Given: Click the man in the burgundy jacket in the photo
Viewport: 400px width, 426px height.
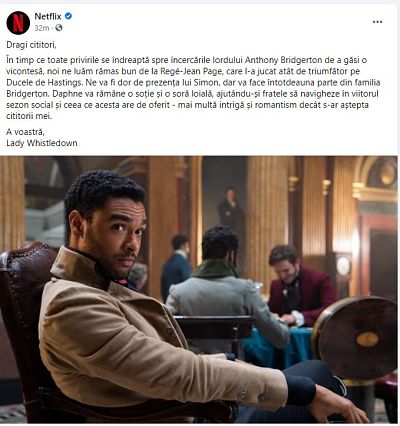Looking at the screenshot, I should pyautogui.click(x=298, y=287).
